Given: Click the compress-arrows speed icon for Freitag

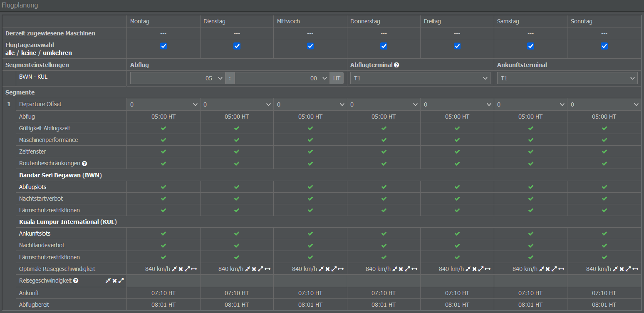Looking at the screenshot, I should coord(468,269).
